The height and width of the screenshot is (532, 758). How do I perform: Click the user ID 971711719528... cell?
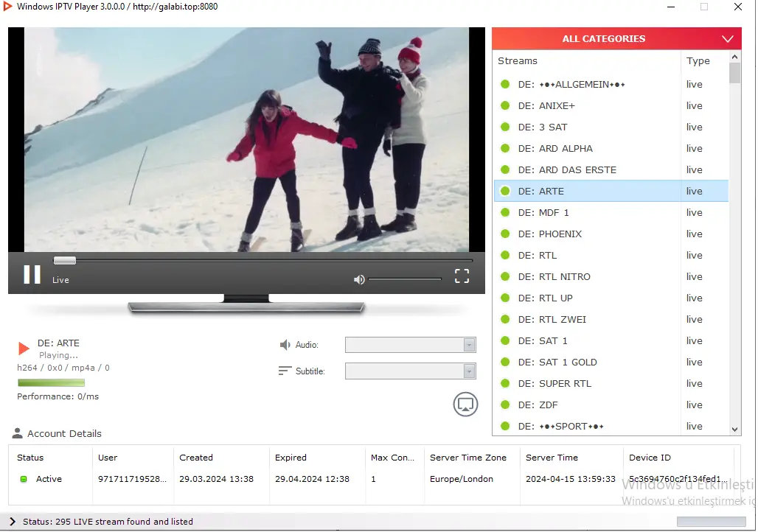(133, 479)
